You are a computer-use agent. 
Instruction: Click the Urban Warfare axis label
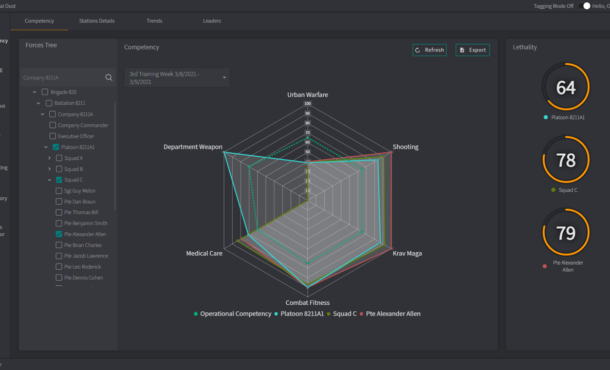307,95
